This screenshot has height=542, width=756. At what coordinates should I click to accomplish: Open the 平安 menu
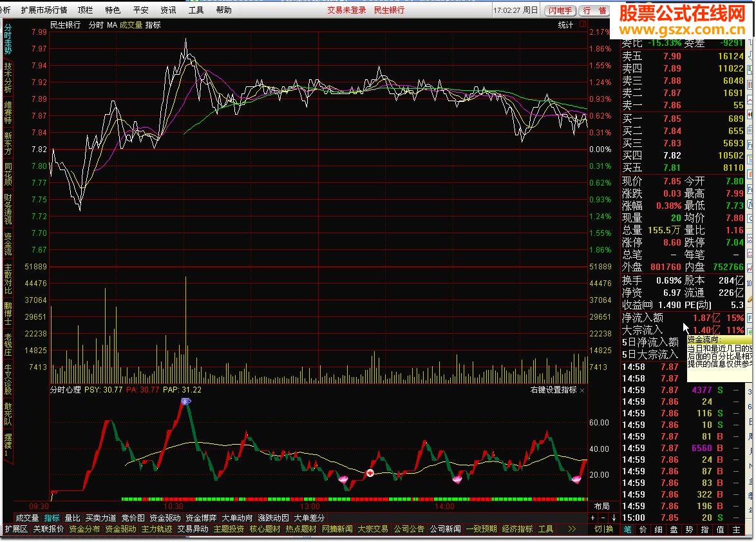click(141, 10)
